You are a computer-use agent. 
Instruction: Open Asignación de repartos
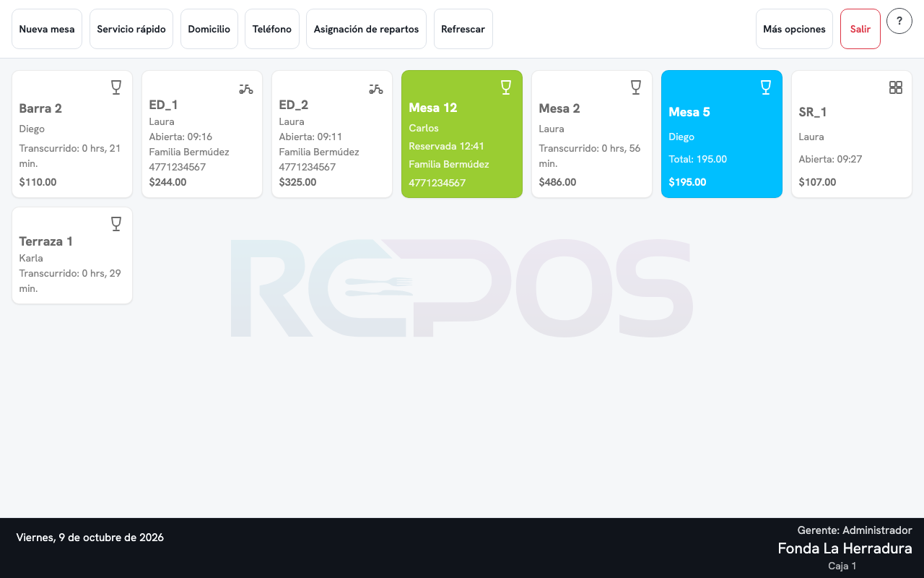(x=367, y=29)
